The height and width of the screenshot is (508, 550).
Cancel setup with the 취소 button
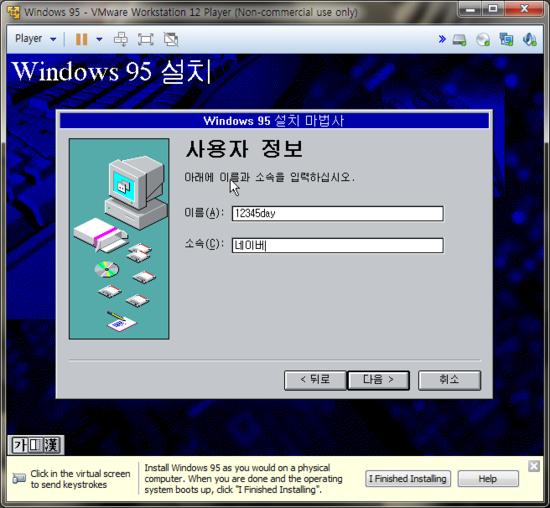click(449, 380)
